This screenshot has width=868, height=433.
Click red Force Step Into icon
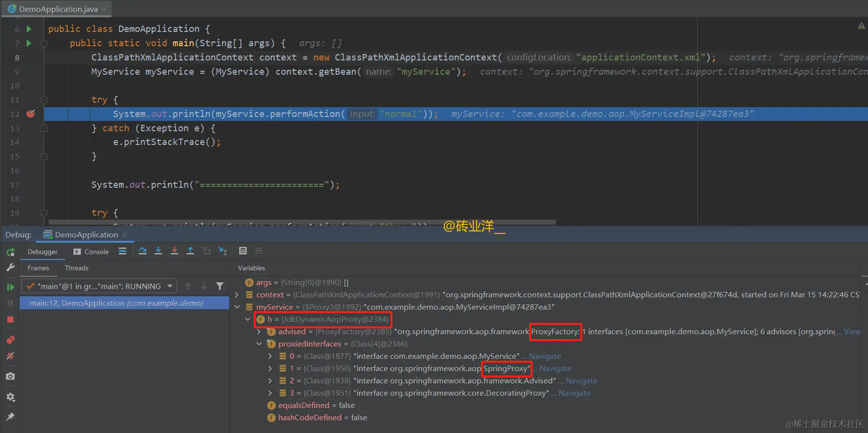175,251
